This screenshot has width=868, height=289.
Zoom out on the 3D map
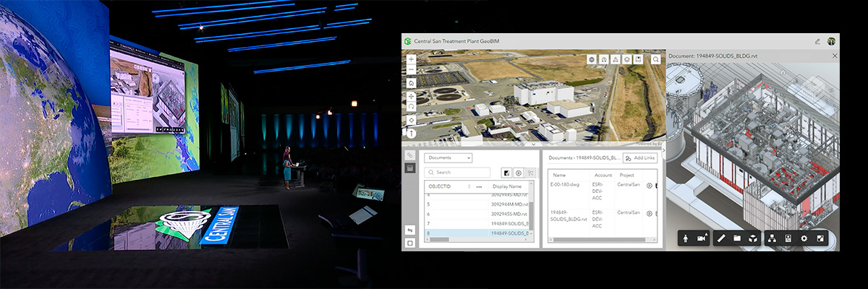click(x=412, y=70)
